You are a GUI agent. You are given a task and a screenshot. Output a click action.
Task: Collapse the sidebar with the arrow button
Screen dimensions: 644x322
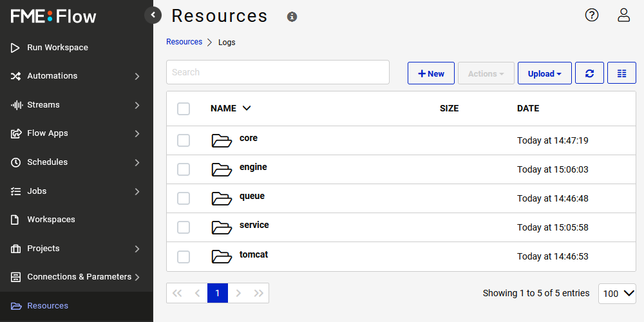point(153,15)
